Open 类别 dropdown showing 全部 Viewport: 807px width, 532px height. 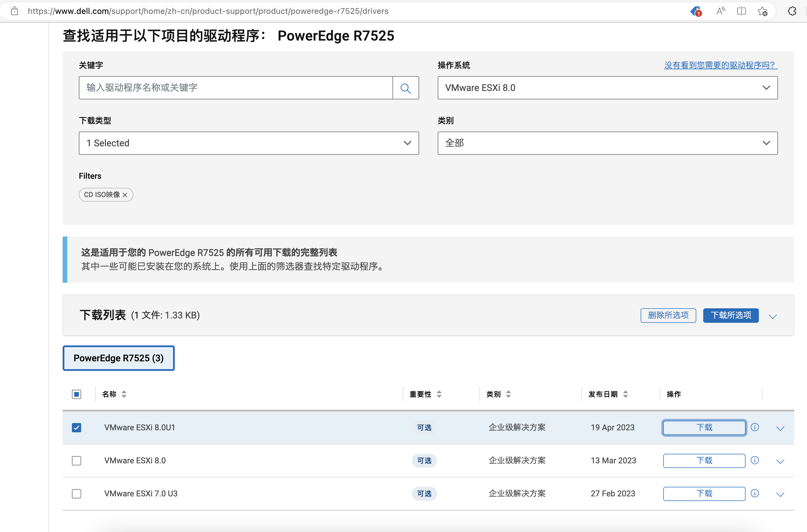[x=608, y=143]
